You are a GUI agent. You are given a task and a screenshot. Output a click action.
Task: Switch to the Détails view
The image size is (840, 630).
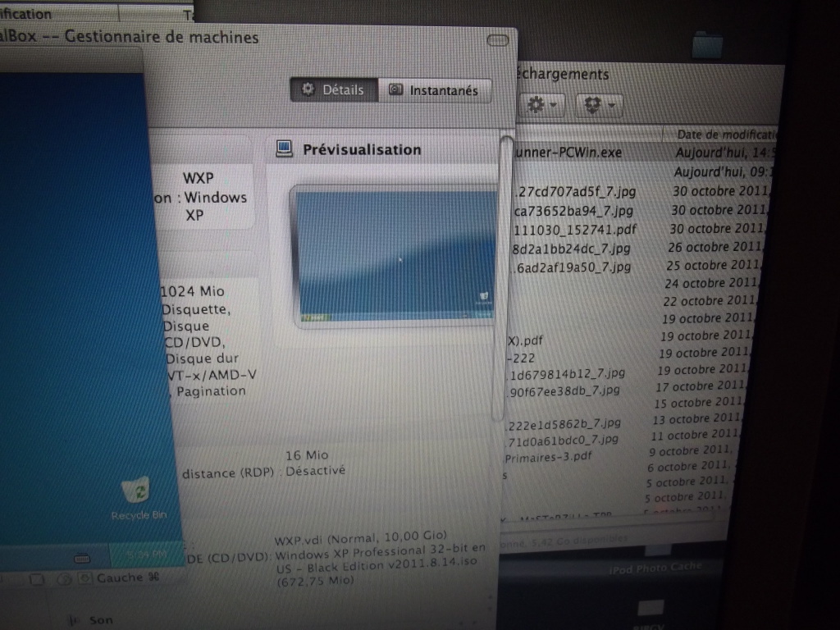tap(334, 89)
